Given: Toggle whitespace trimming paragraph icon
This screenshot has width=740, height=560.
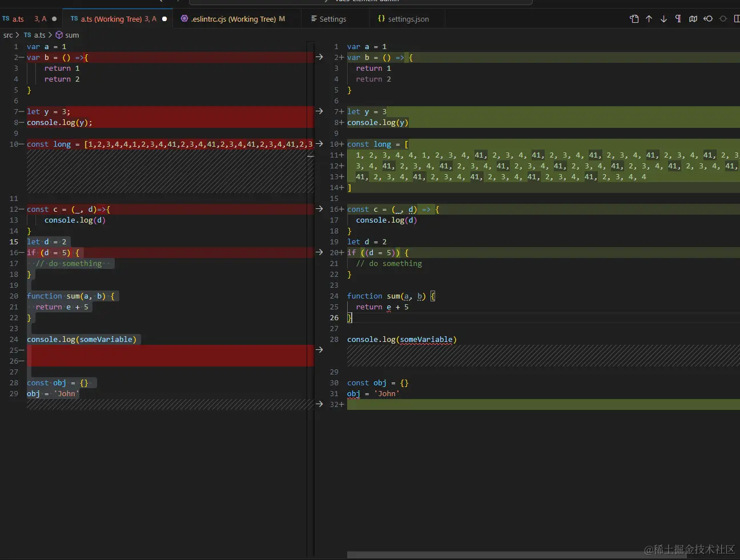Looking at the screenshot, I should coord(678,19).
